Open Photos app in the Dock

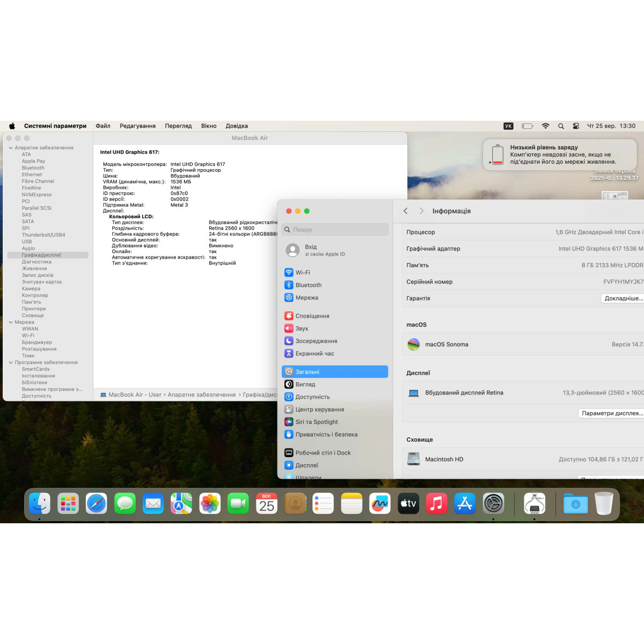click(210, 503)
